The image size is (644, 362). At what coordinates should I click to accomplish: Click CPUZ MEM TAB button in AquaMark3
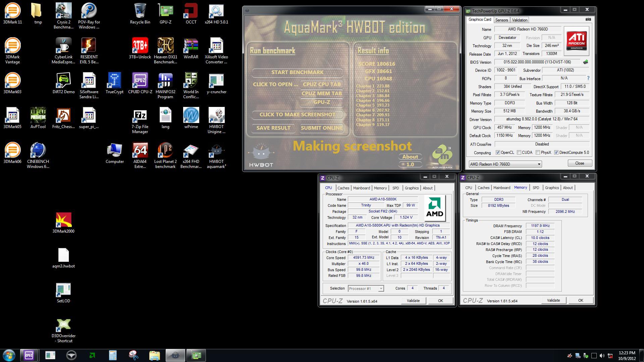click(x=322, y=94)
